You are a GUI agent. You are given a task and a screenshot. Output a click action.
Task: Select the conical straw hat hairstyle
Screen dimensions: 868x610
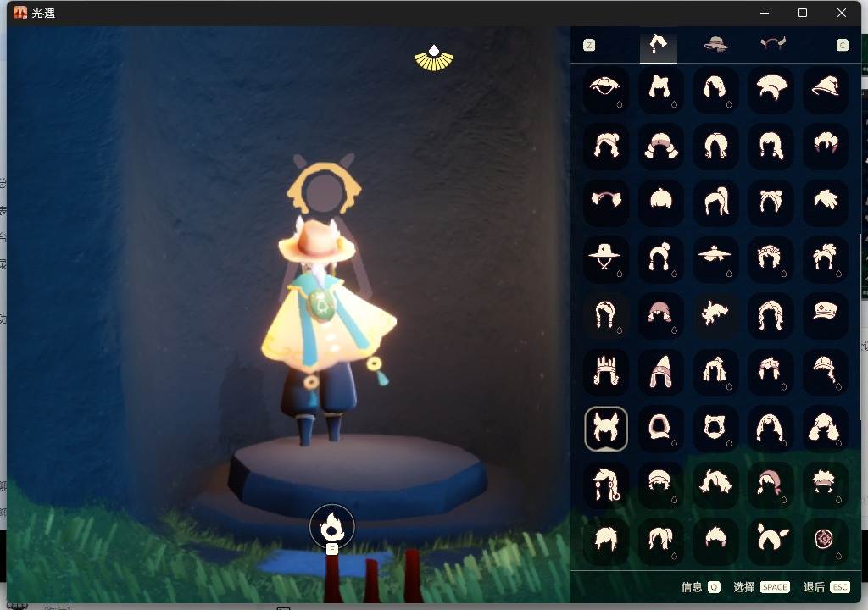click(x=605, y=89)
